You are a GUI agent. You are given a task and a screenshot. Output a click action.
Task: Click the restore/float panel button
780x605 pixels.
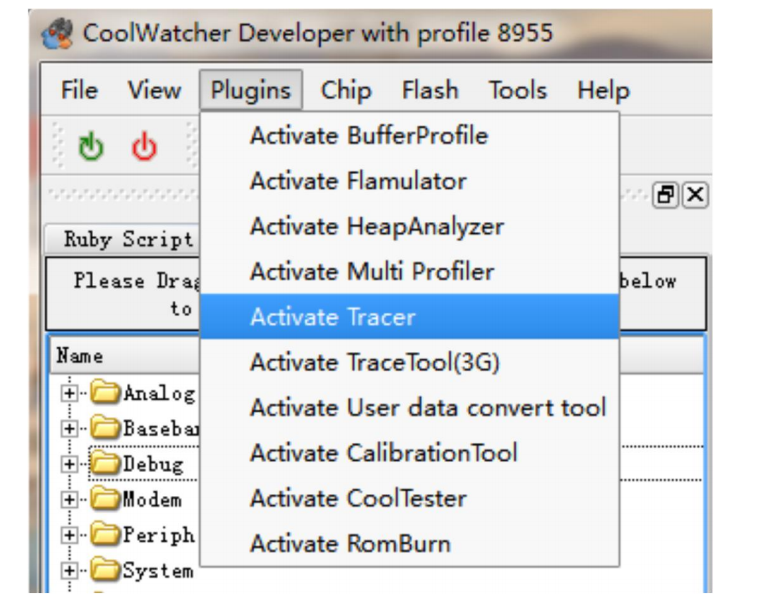(665, 195)
